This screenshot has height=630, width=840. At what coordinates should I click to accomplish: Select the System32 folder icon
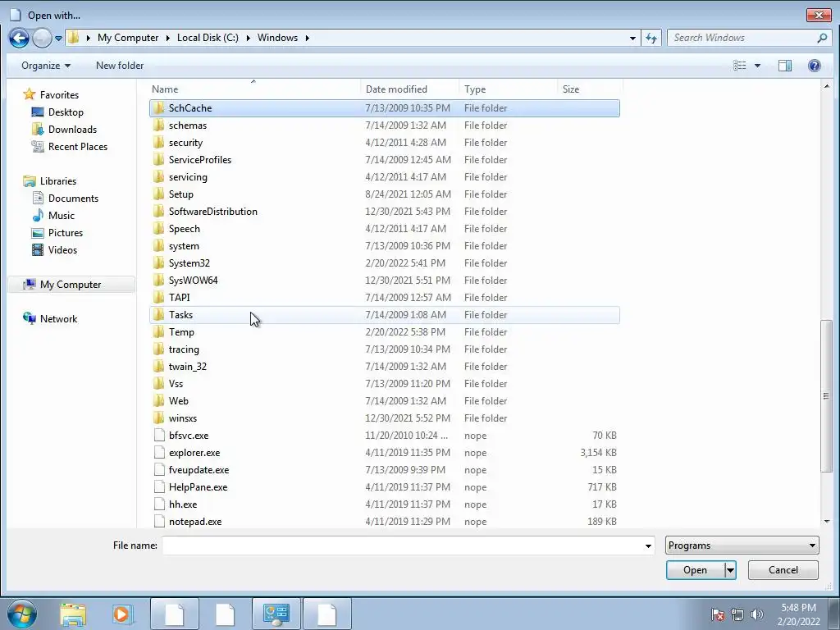[x=158, y=263]
